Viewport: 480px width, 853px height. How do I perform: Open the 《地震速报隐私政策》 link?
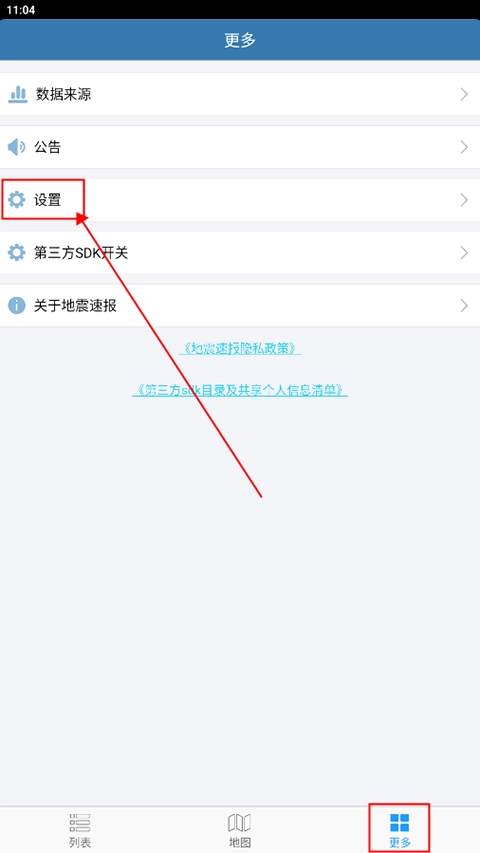click(240, 349)
